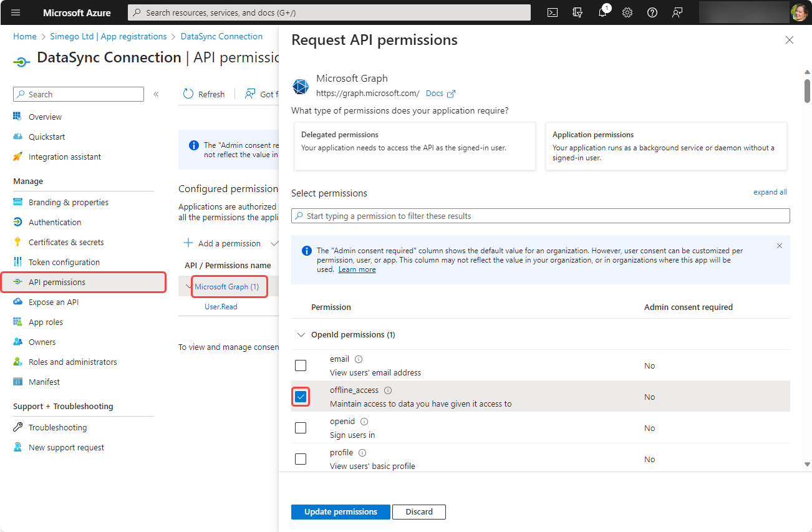Select the Application permissions card
The image size is (812, 532).
click(x=666, y=146)
